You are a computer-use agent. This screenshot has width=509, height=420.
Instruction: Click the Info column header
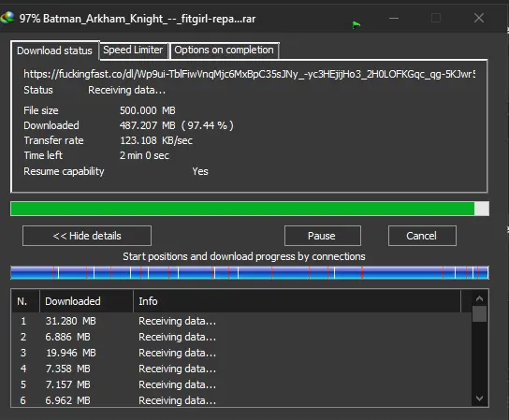297,301
